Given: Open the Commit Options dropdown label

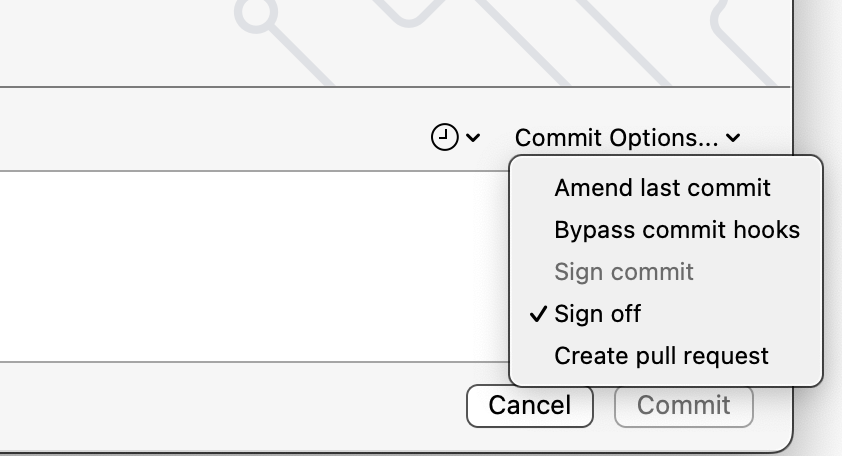Looking at the screenshot, I should point(616,138).
